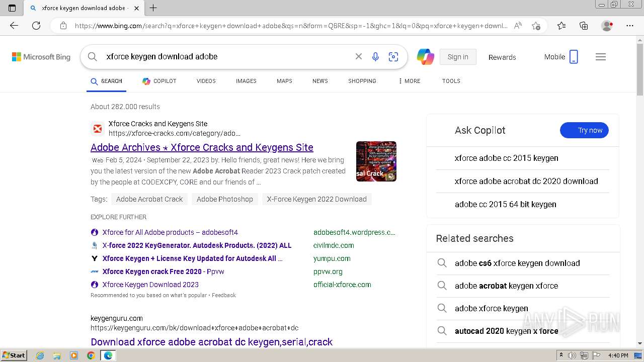Open the Favorites list icon

(561, 26)
